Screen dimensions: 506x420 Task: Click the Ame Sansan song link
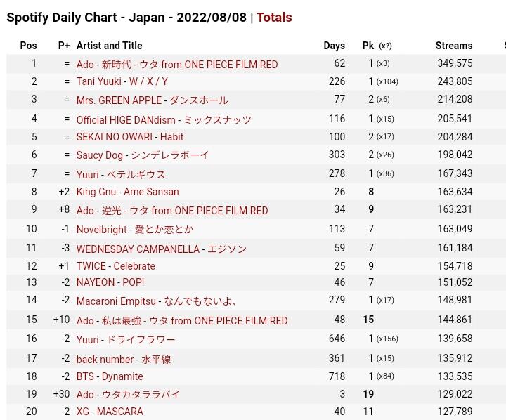[151, 192]
